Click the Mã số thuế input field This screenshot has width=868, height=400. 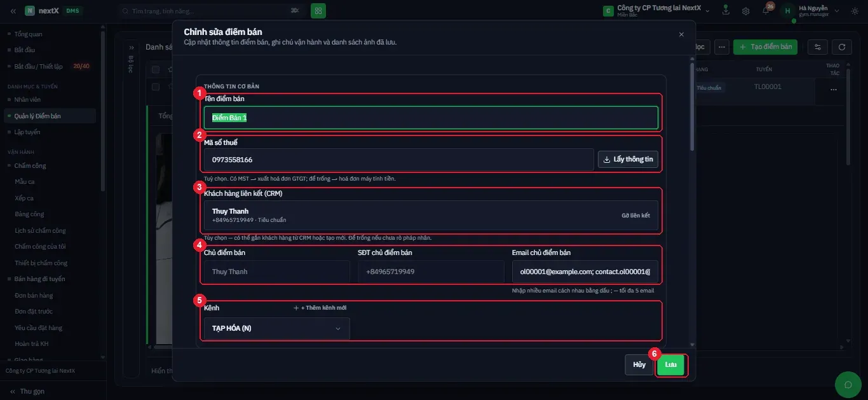[399, 160]
